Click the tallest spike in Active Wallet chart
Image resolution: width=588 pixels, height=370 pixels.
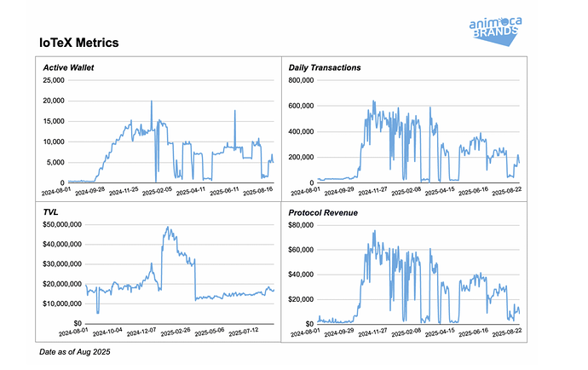tap(152, 101)
